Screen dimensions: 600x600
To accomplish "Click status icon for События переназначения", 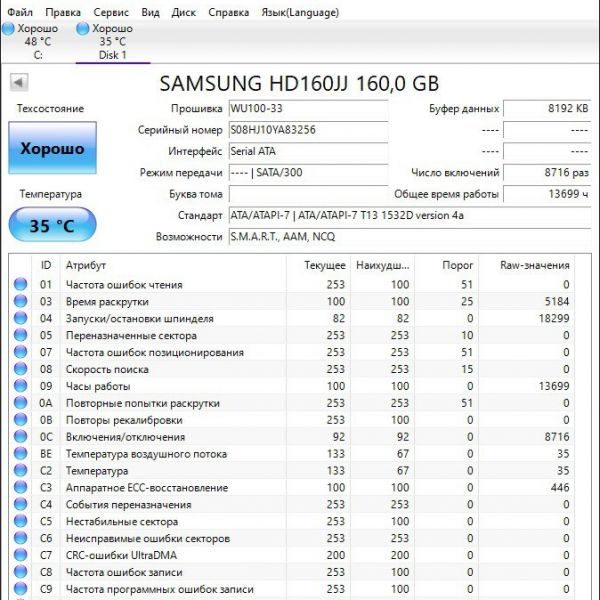I will point(20,504).
